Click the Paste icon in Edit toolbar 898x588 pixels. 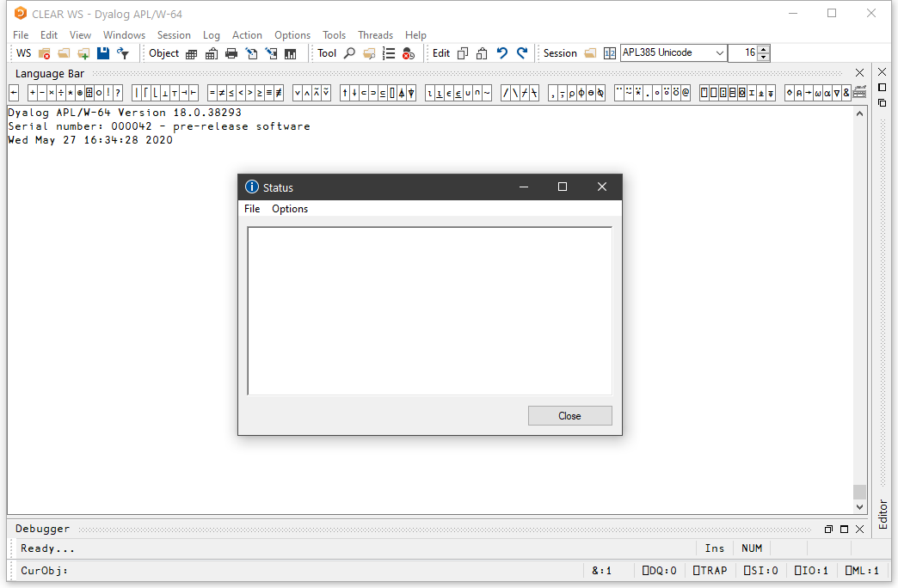tap(482, 53)
